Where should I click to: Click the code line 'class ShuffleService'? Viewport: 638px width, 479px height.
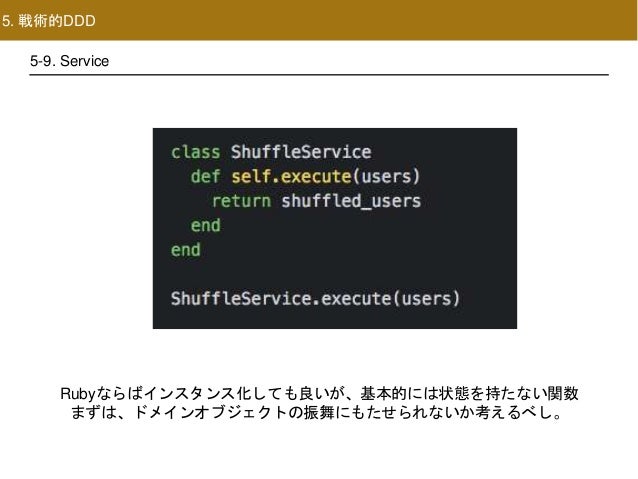click(x=271, y=152)
